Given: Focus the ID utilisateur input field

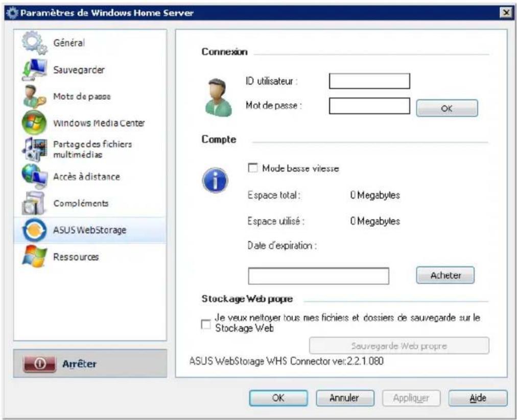Looking at the screenshot, I should pyautogui.click(x=369, y=81).
